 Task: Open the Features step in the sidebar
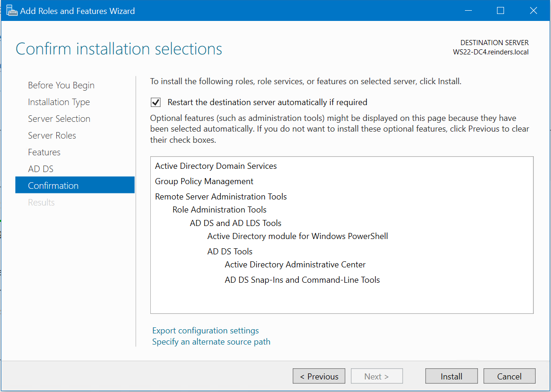click(x=44, y=152)
